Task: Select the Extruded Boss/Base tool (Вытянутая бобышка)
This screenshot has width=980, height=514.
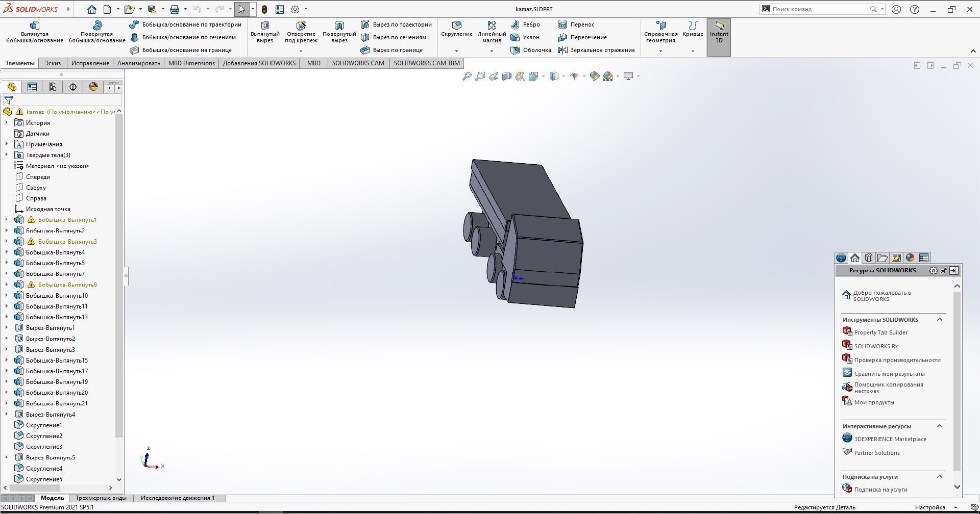Action: pyautogui.click(x=35, y=32)
